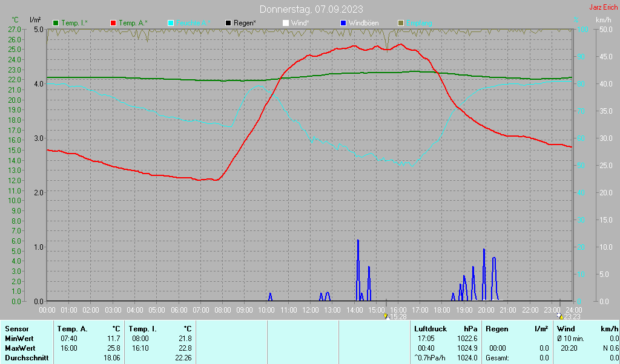The width and height of the screenshot is (620, 364).
Task: Click the moonset marker at 15:28
Action: pyautogui.click(x=386, y=316)
